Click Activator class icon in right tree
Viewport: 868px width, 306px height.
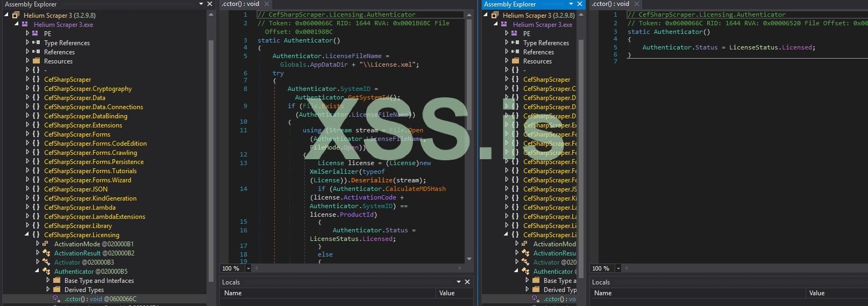click(x=525, y=262)
